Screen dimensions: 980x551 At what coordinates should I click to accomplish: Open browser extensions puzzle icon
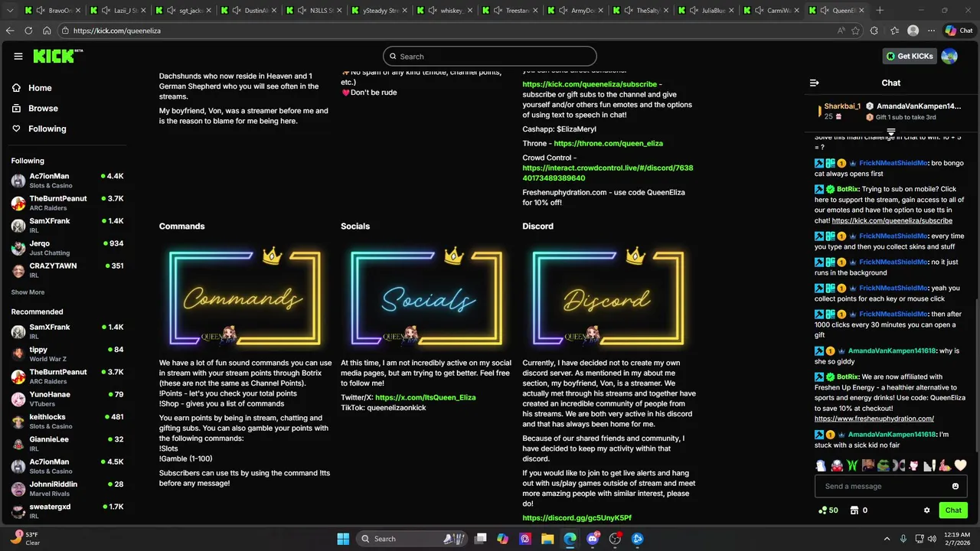coord(875,31)
